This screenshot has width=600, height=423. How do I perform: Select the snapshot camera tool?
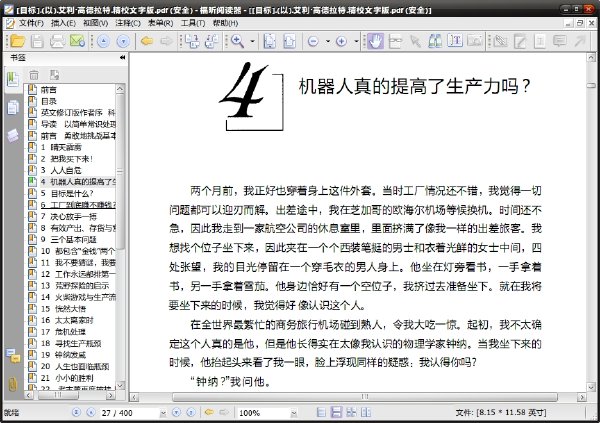coord(475,41)
